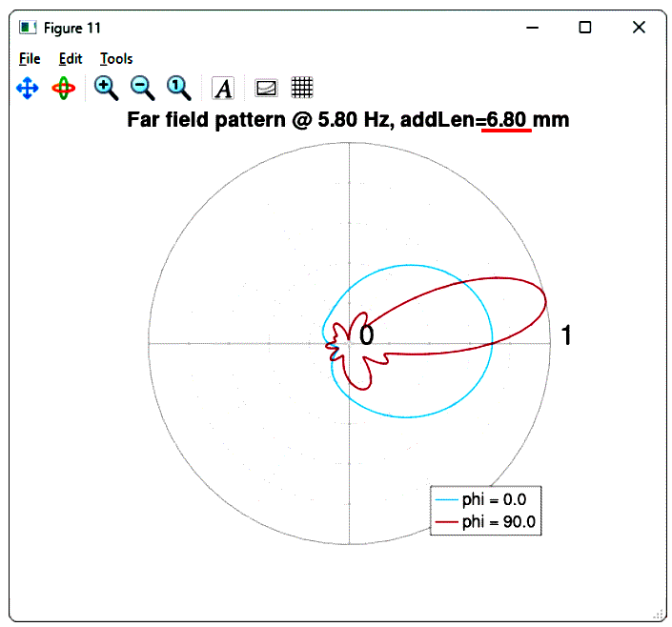The height and width of the screenshot is (627, 672).
Task: Select the Insert Text 'A' tool
Action: click(x=223, y=89)
